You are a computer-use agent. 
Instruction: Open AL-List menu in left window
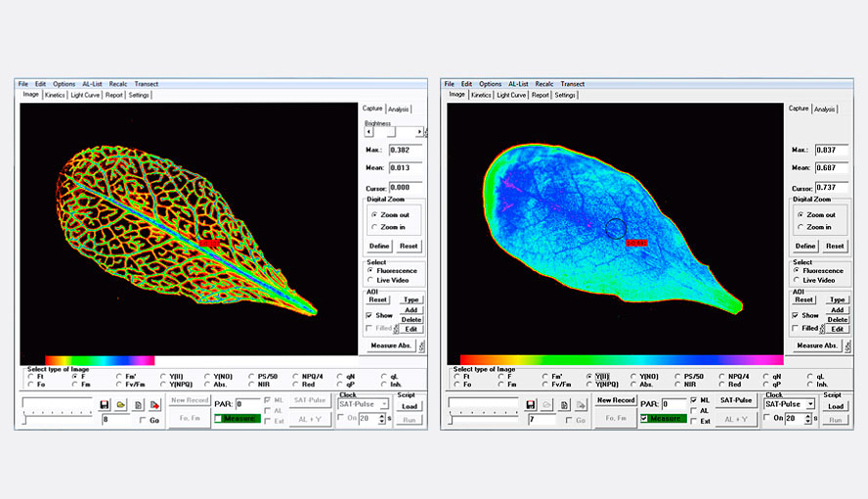click(92, 84)
